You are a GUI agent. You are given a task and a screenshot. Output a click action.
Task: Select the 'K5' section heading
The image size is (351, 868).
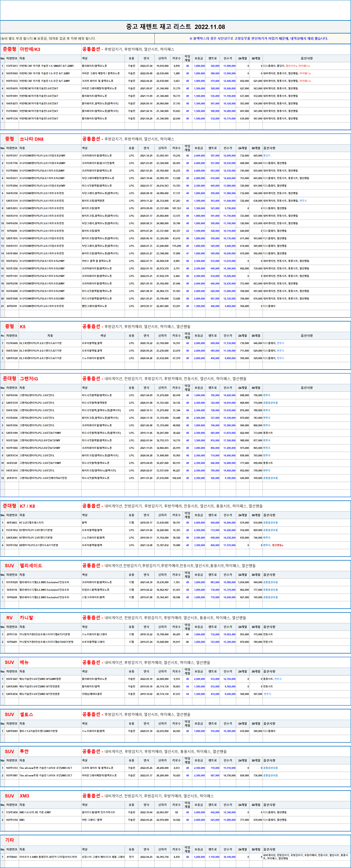23,327
